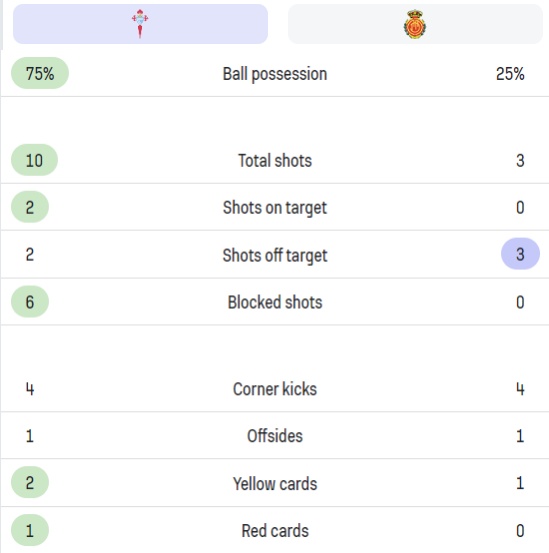Click the Mallorca team crest
This screenshot has height=553, width=549.
pyautogui.click(x=415, y=24)
